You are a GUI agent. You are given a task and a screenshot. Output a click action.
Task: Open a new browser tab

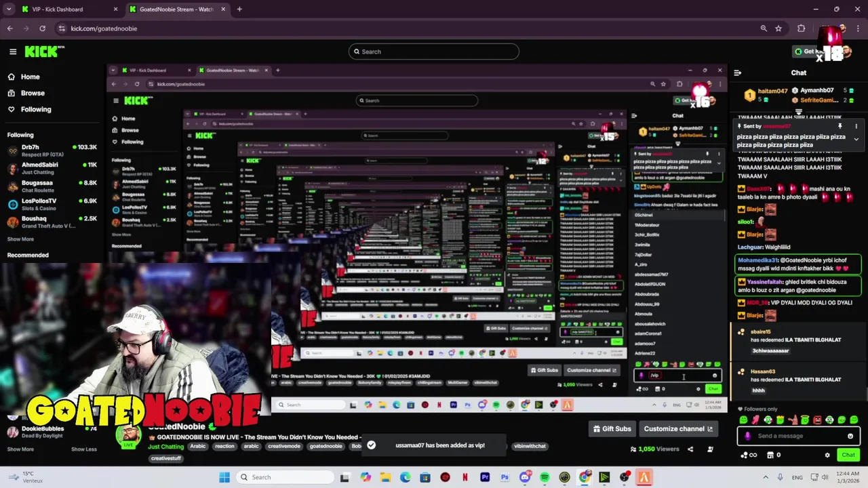point(239,9)
